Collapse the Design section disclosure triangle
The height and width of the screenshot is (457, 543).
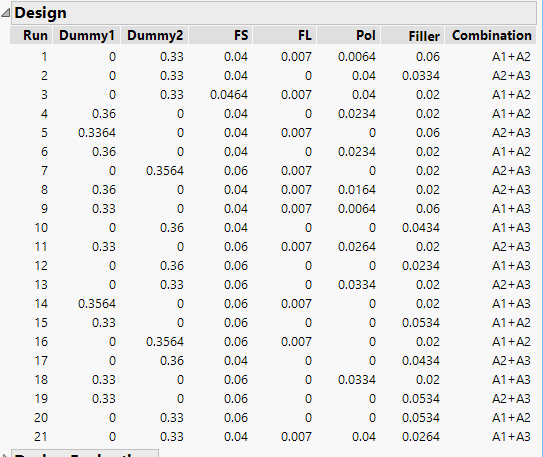pyautogui.click(x=5, y=14)
